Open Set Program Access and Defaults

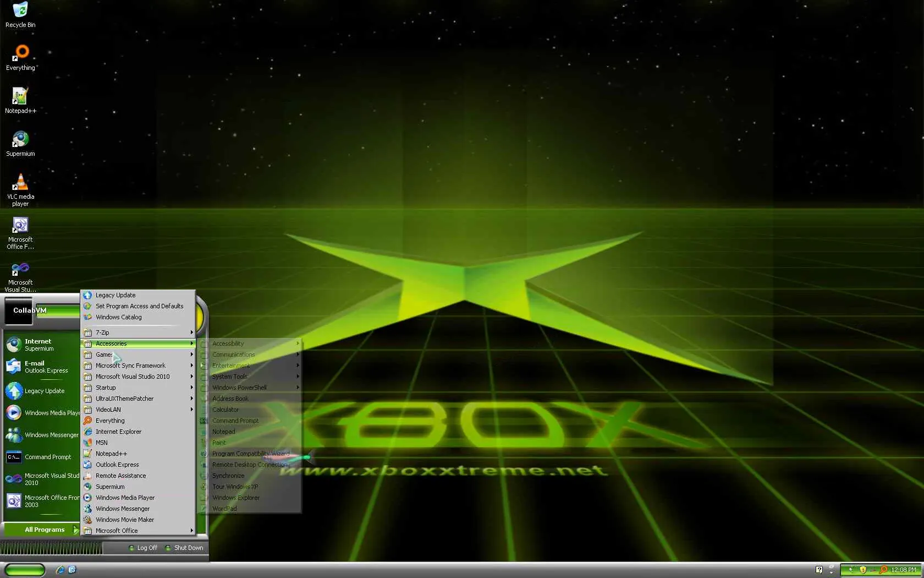click(x=138, y=306)
